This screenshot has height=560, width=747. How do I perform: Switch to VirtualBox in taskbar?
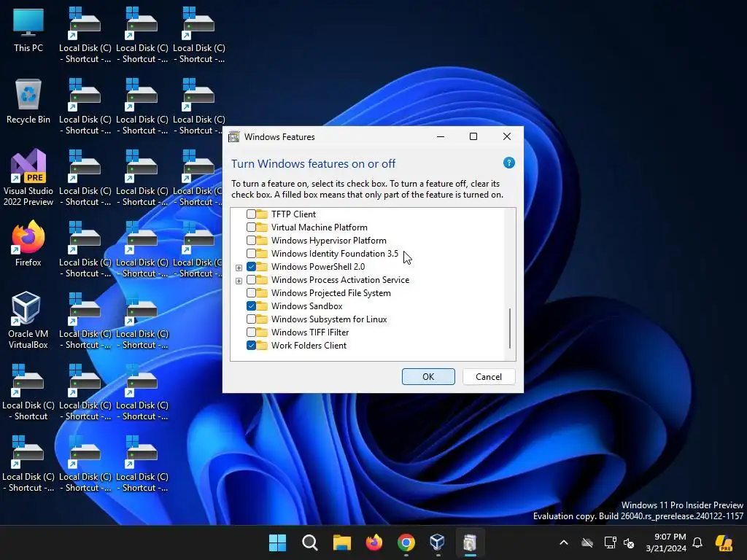pyautogui.click(x=438, y=542)
